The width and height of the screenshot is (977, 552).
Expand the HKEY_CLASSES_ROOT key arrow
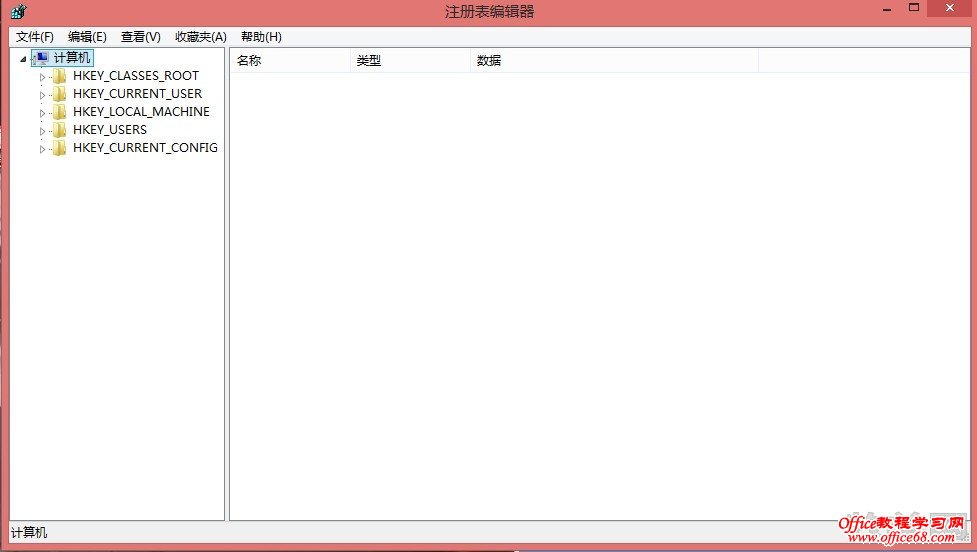coord(42,77)
